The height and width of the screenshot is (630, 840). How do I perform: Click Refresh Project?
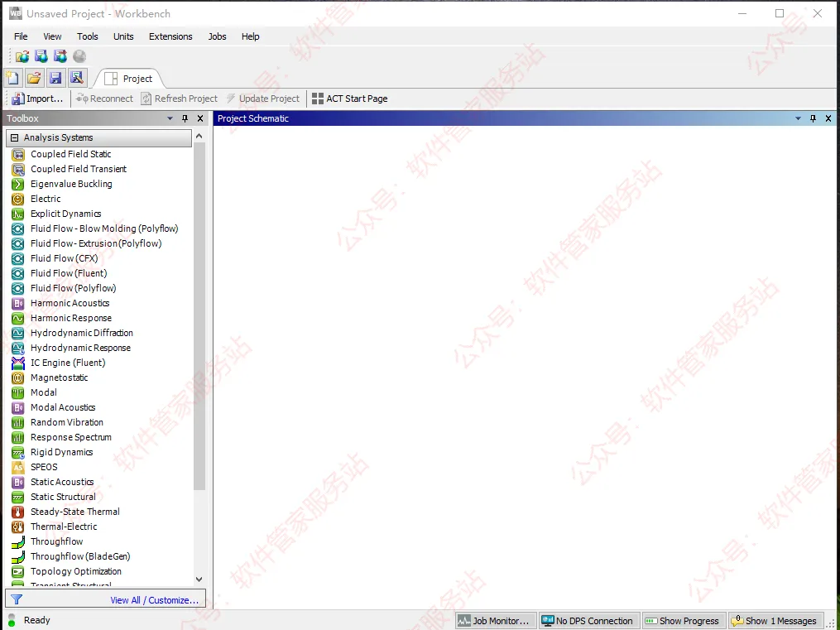click(180, 99)
